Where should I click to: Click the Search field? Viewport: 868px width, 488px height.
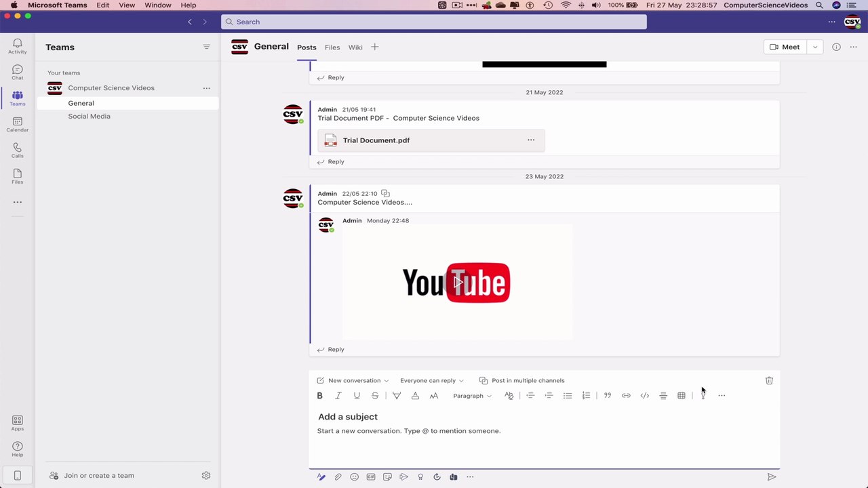(434, 22)
